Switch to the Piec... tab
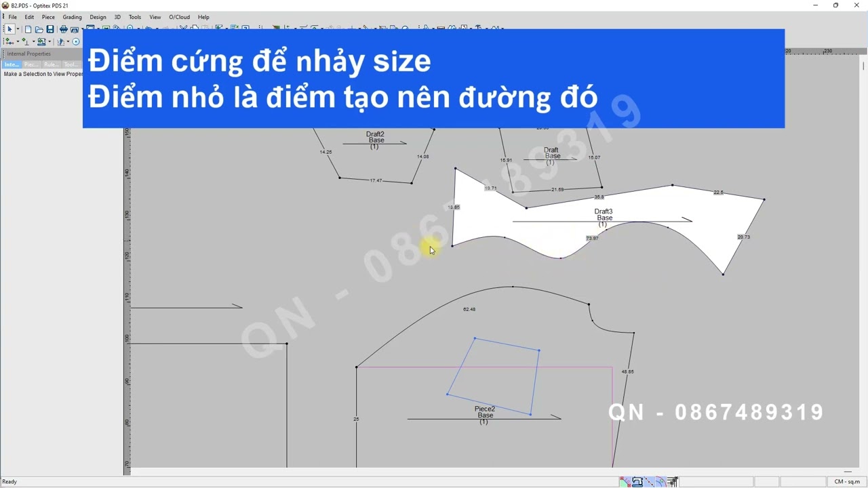Screen dimensions: 868x488 point(31,64)
